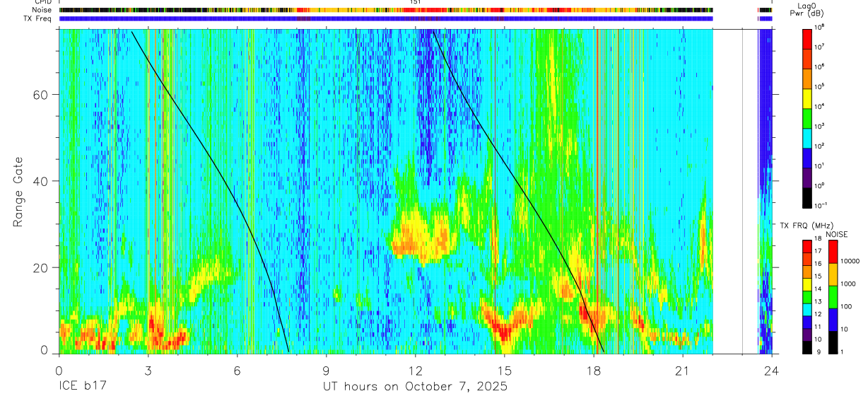
Task: Click the top power label 10^8 on Lag0 colorbar
Action: pyautogui.click(x=819, y=27)
